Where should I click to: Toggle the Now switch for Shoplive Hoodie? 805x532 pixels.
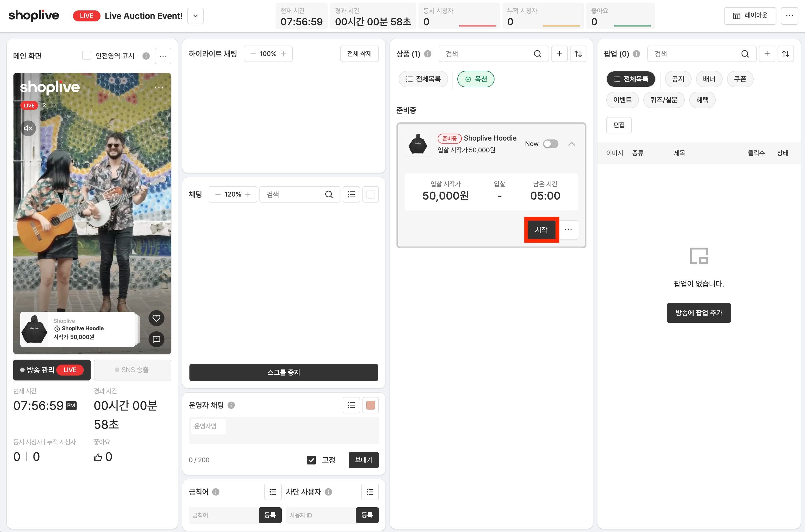550,144
